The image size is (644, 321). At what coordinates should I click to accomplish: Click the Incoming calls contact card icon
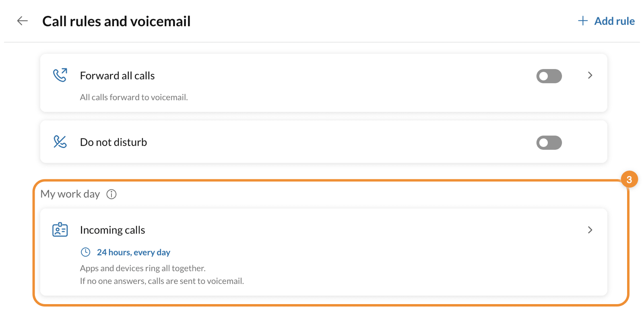click(60, 230)
